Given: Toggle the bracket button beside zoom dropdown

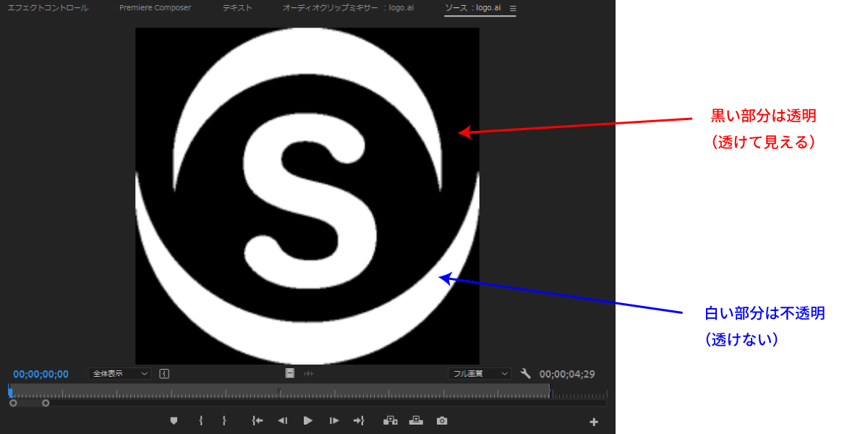Looking at the screenshot, I should (164, 374).
